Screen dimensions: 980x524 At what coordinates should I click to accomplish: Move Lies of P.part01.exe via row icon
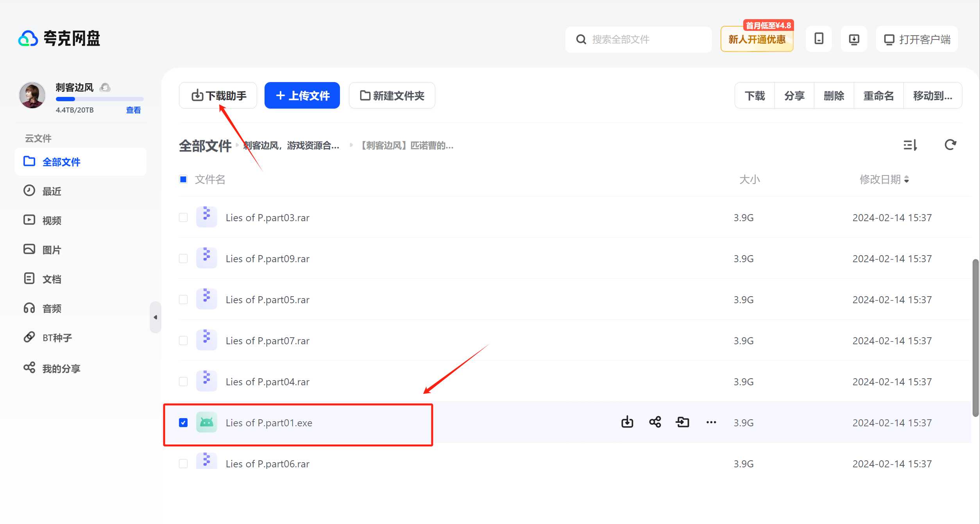pos(682,422)
